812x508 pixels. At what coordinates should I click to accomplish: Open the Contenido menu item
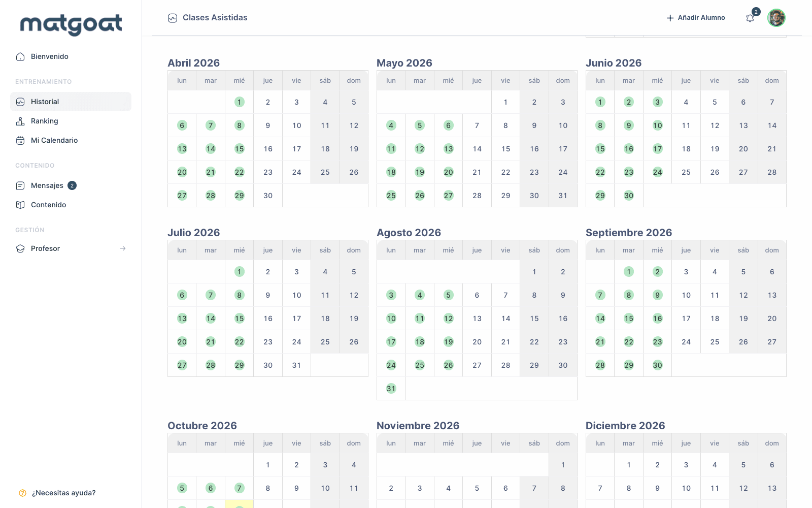tap(71, 205)
